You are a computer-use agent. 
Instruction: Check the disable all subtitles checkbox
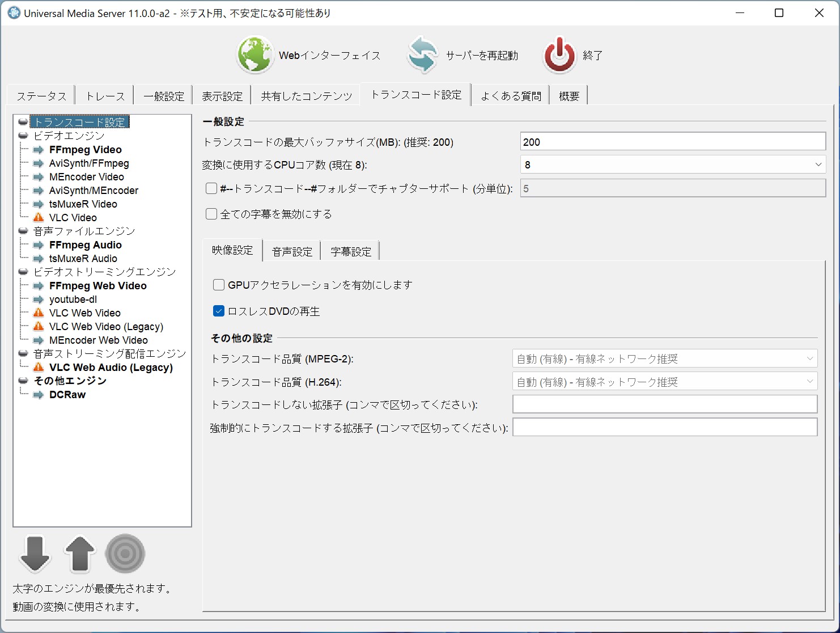(x=211, y=214)
